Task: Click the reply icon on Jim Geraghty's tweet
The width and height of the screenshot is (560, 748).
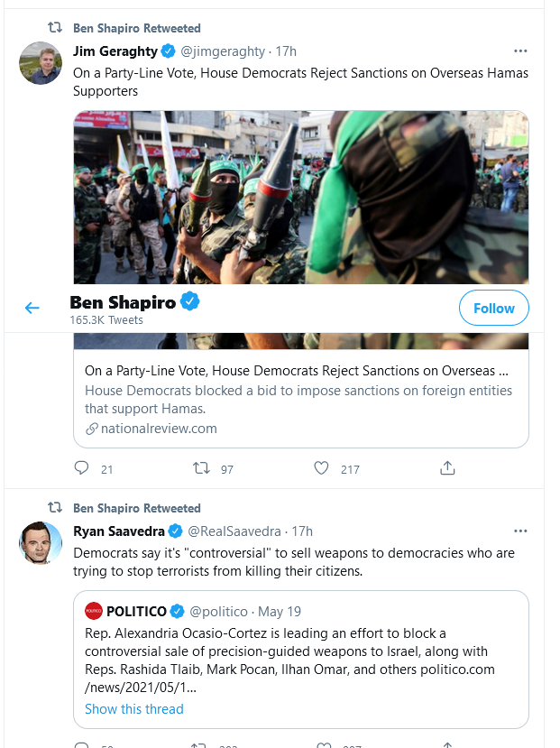Action: (x=82, y=468)
